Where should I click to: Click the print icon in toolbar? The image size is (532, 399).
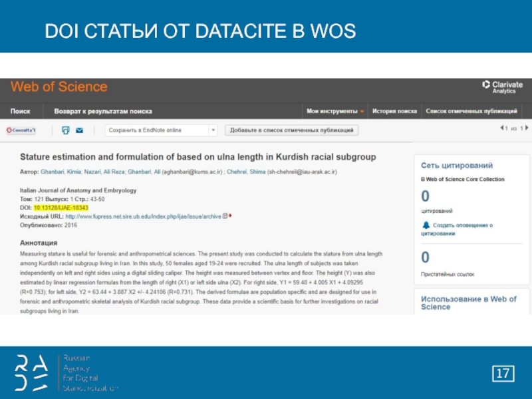pos(65,130)
